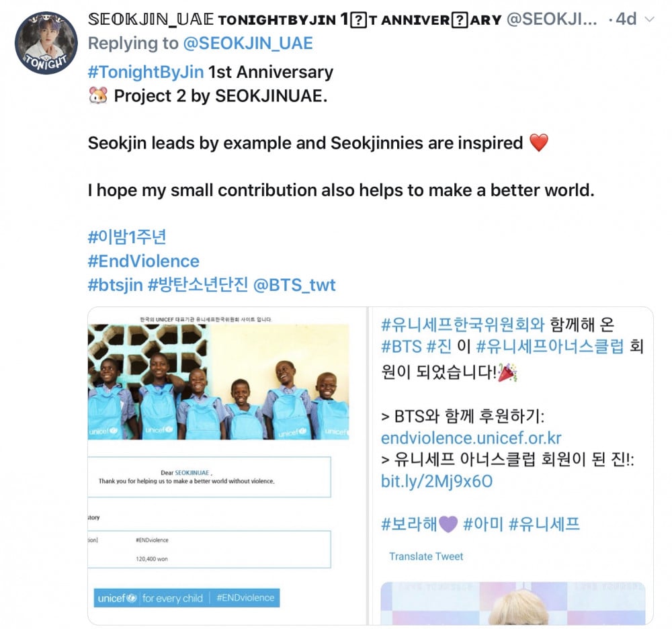The width and height of the screenshot is (672, 629).
Task: Open the bit.ly/2Mj9x6O link
Action: coord(437,481)
